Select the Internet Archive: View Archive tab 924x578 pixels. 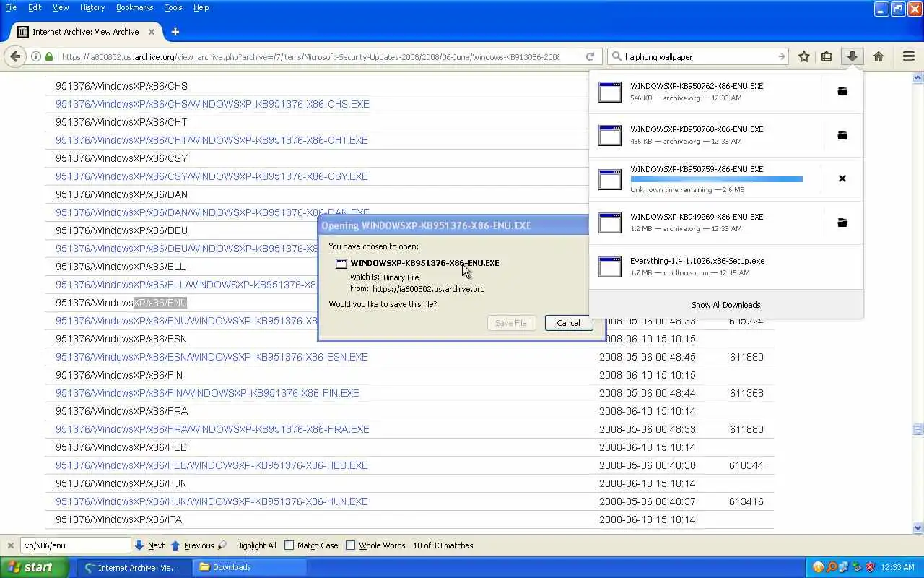coord(86,32)
